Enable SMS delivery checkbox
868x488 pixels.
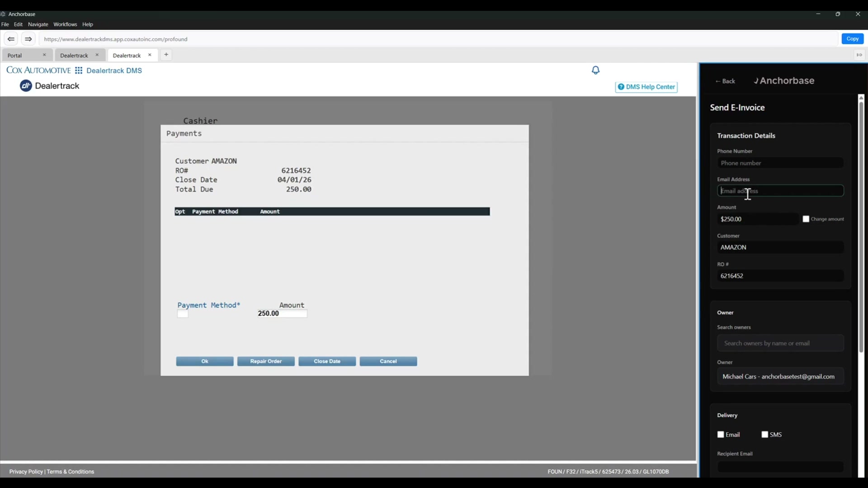[x=764, y=435]
